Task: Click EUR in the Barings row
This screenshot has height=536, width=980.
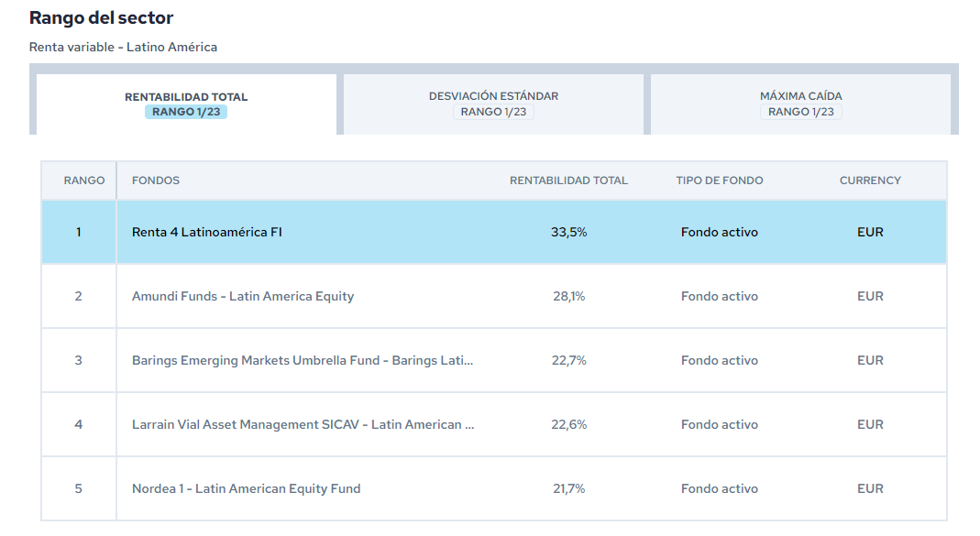Action: pos(870,360)
